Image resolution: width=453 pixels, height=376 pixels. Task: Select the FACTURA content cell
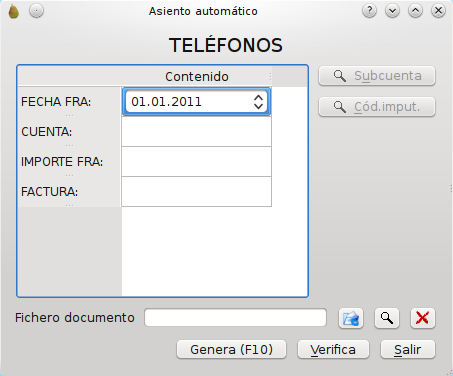(197, 192)
